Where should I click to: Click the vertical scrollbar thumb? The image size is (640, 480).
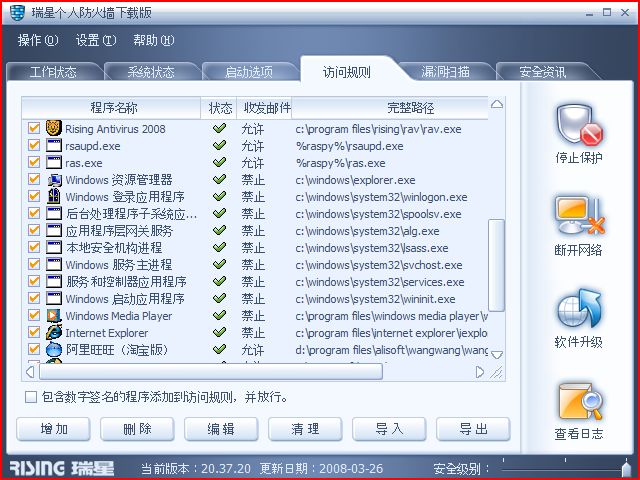point(496,265)
